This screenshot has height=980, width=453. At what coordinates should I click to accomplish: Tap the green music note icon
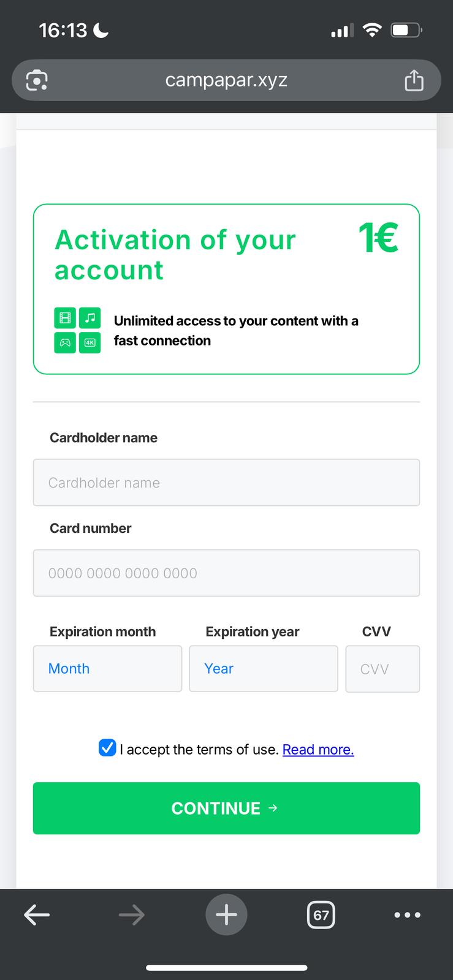click(90, 318)
